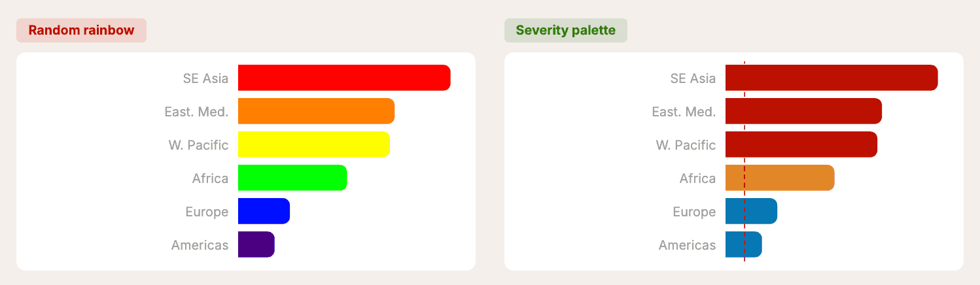This screenshot has height=285, width=980.
Task: Click the Random rainbow label badge
Action: click(x=81, y=30)
